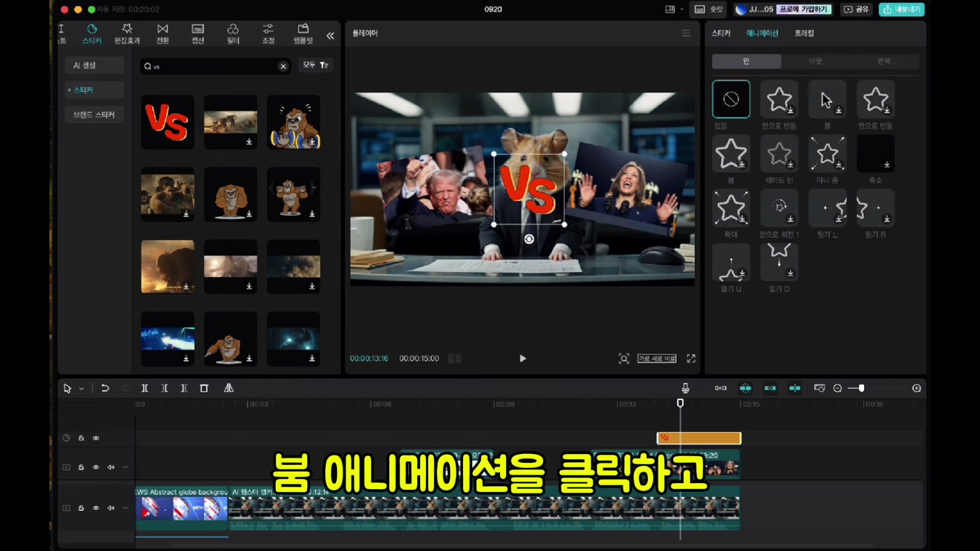Screen dimensions: 980x551
Task: Toggle preview axis on timeline
Action: (x=795, y=388)
